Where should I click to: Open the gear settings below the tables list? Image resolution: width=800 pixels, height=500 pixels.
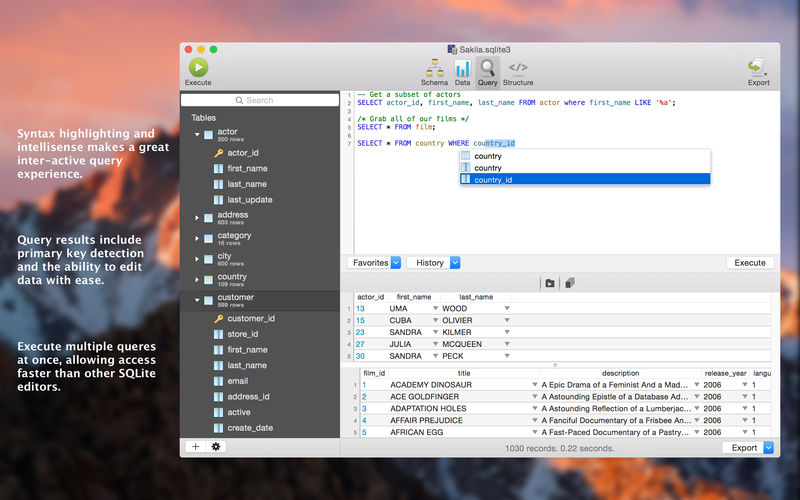[x=215, y=447]
